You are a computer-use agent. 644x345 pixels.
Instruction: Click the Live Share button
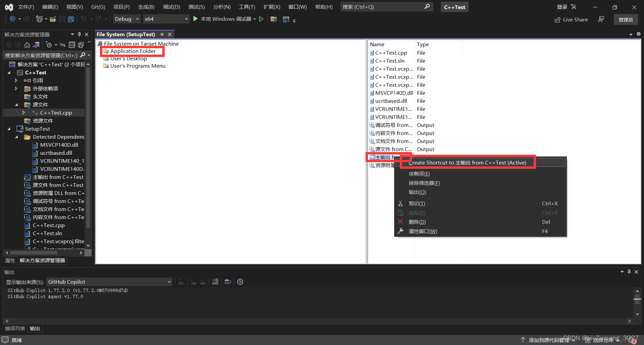571,19
